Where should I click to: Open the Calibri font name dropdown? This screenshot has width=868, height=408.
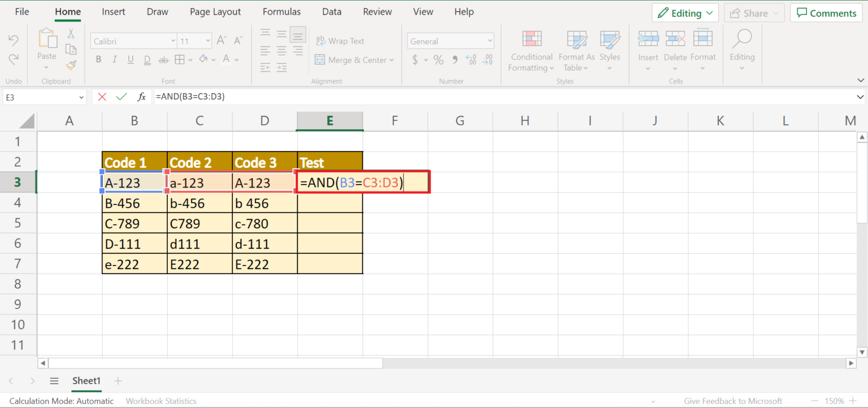click(x=134, y=41)
